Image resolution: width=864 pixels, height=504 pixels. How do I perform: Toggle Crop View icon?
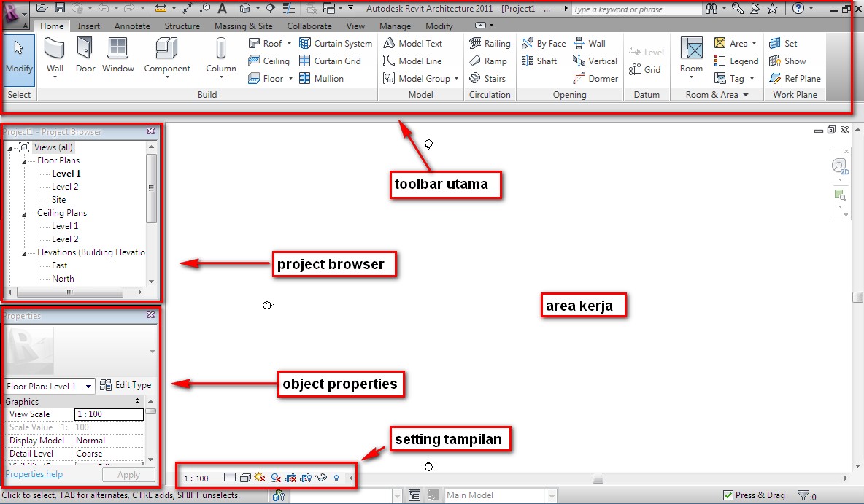(x=291, y=478)
